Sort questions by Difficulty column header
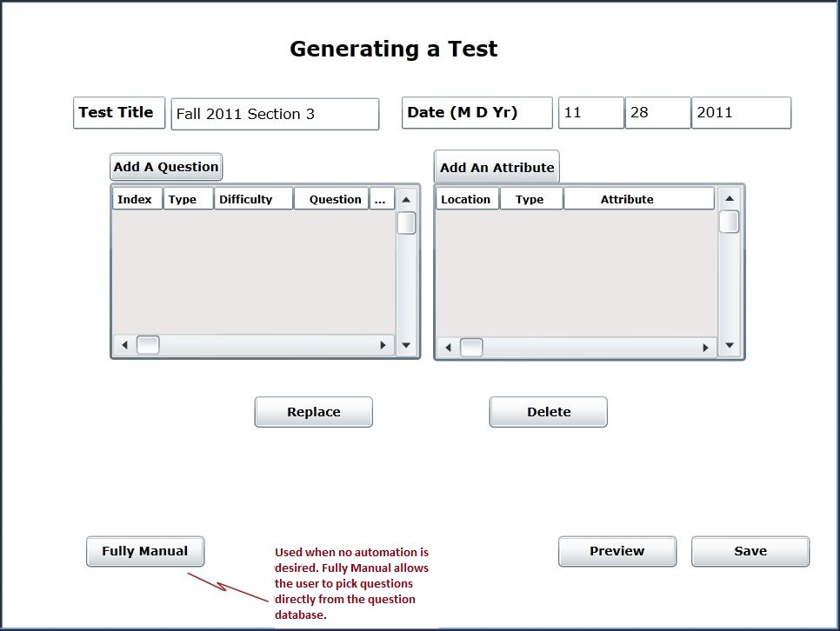The height and width of the screenshot is (631, 840). point(253,199)
